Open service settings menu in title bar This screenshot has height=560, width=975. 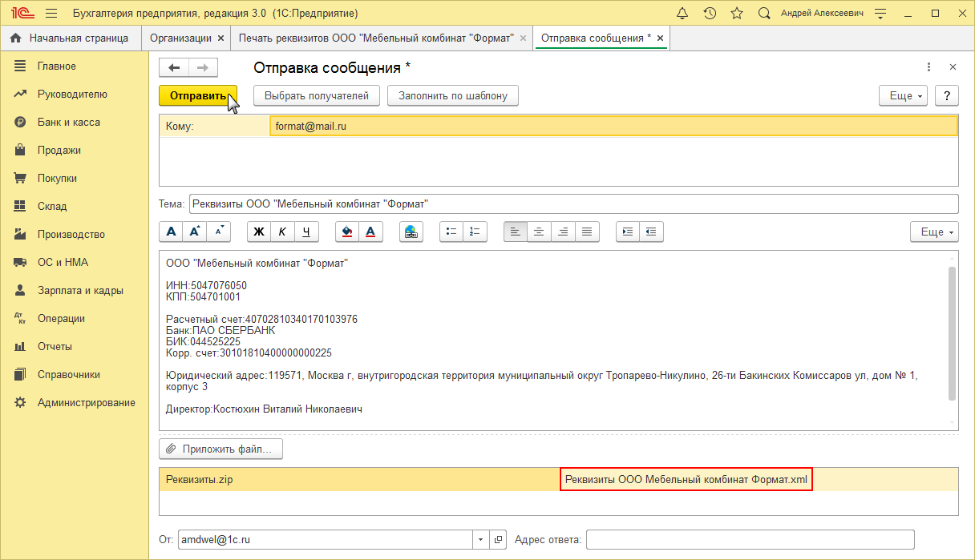pyautogui.click(x=881, y=14)
